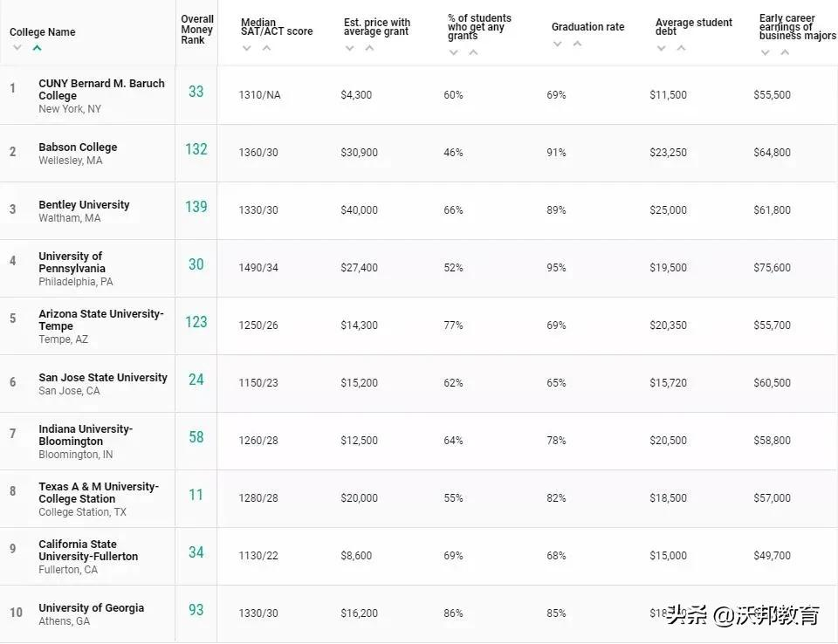Select the Overall Money Rank column header

(x=196, y=26)
